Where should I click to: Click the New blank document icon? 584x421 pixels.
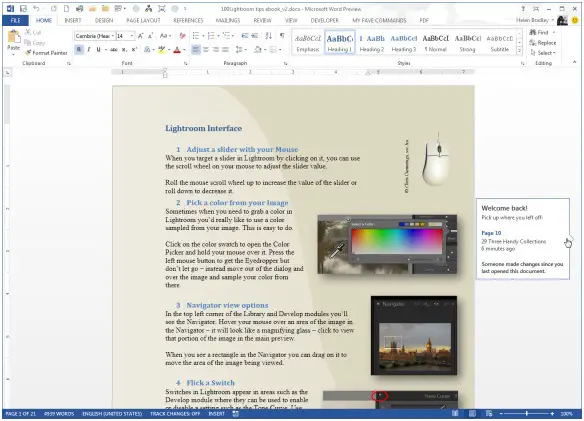pos(66,9)
